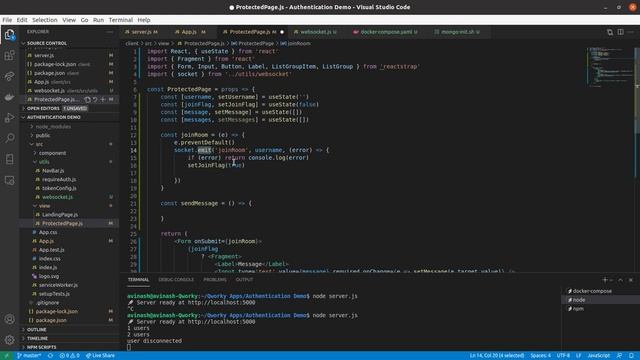Open remote window indicator in status bar
The width and height of the screenshot is (640, 360).
click(x=7, y=356)
